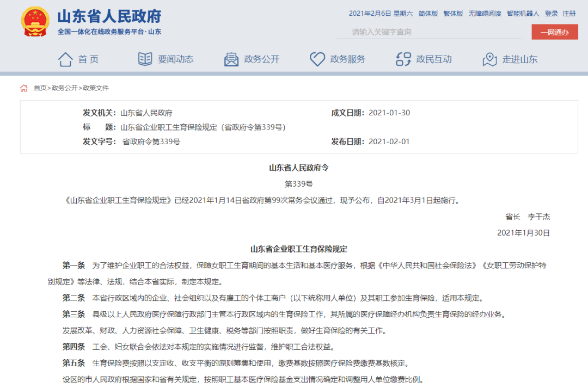The image size is (588, 388).
Task: Go to 政务公开 in breadcrumb
Action: 64,88
